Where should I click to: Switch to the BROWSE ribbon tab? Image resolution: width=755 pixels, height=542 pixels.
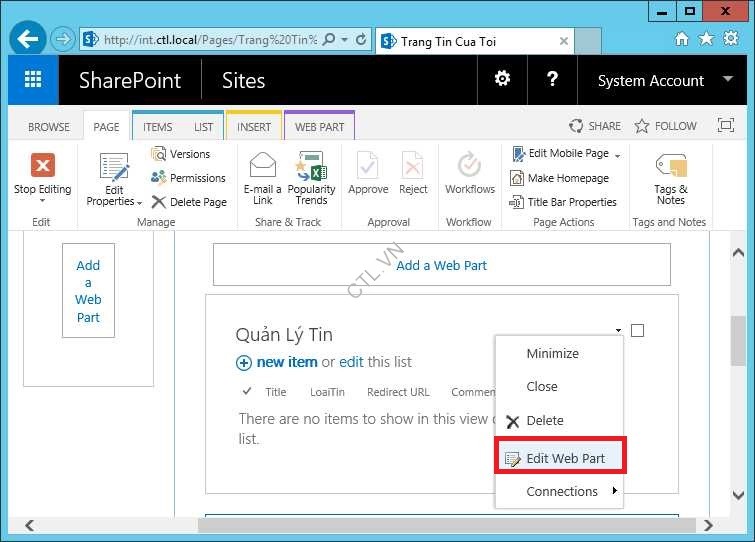click(x=49, y=127)
